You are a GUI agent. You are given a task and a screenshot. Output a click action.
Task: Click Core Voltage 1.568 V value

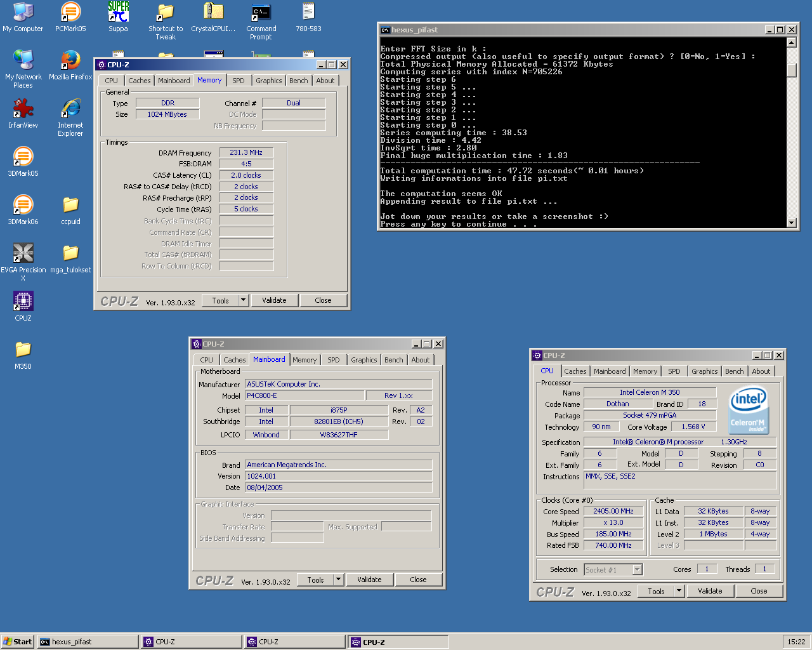(x=693, y=427)
